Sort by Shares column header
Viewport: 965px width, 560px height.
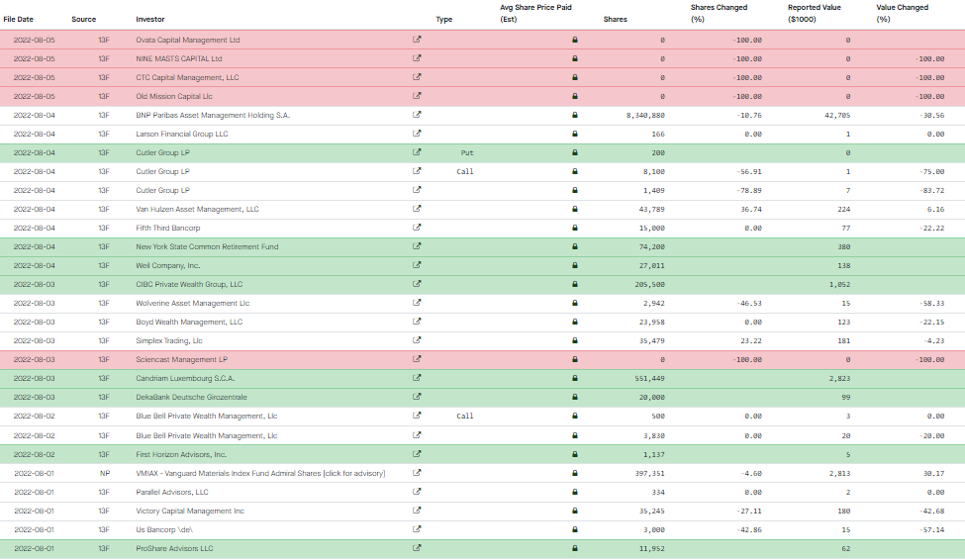tap(615, 19)
